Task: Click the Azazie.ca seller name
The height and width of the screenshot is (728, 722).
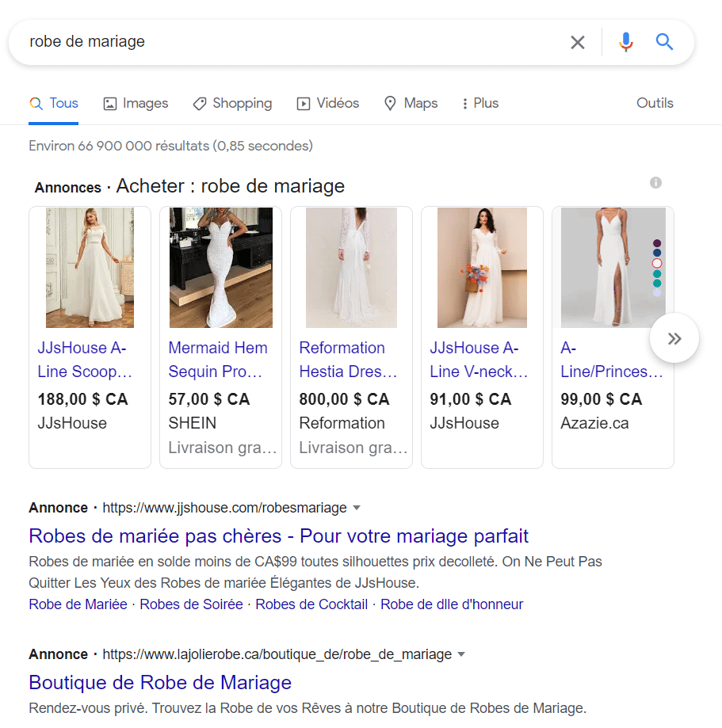Action: click(x=594, y=424)
